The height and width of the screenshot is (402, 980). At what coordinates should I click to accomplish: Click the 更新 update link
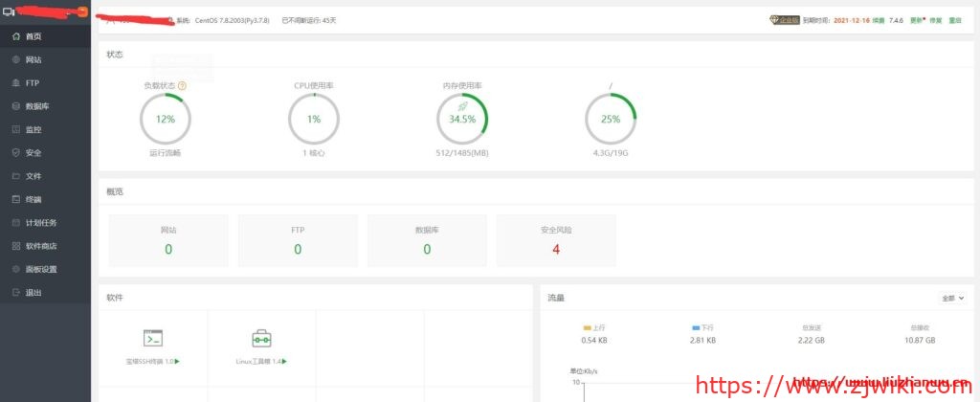point(916,19)
